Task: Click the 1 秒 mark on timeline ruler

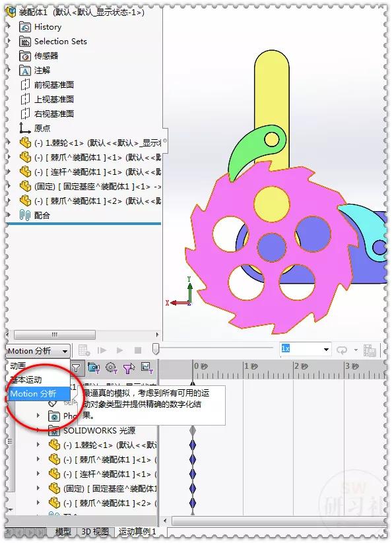Action: [250, 366]
